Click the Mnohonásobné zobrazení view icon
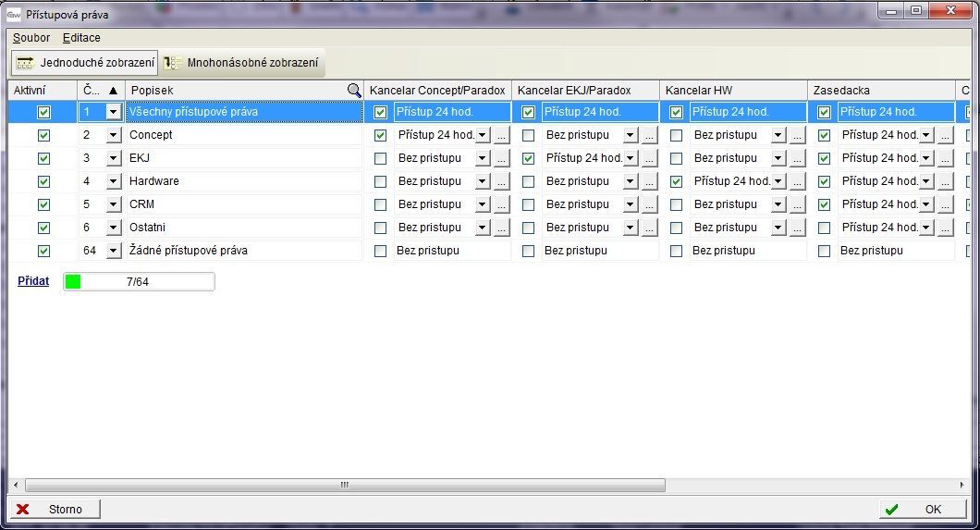This screenshot has width=980, height=530. [172, 63]
